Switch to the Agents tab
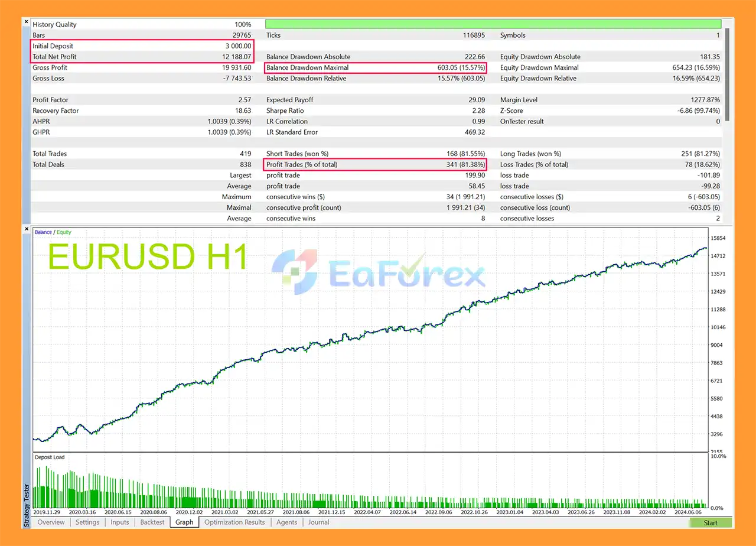This screenshot has height=546, width=756. click(286, 522)
